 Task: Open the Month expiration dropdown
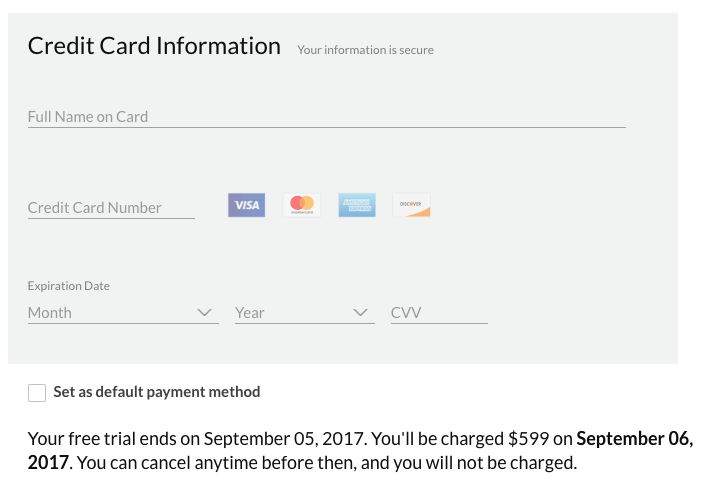click(123, 313)
